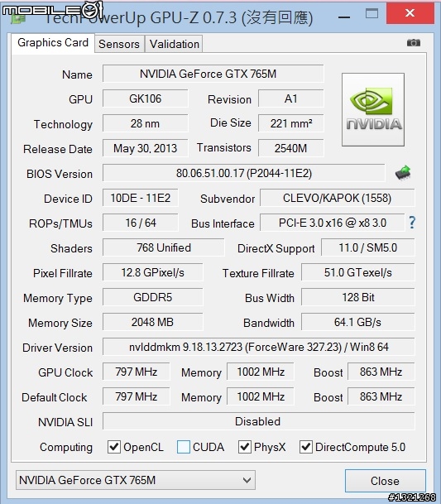
Task: Switch to the Validation tab
Action: 175,44
